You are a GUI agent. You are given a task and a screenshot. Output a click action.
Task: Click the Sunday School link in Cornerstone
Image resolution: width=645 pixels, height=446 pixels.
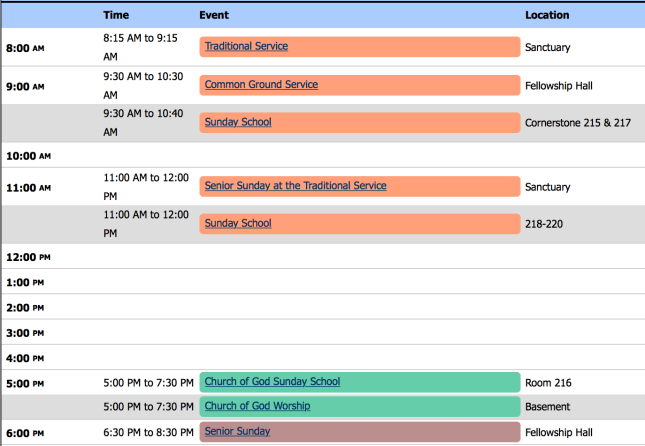click(238, 123)
